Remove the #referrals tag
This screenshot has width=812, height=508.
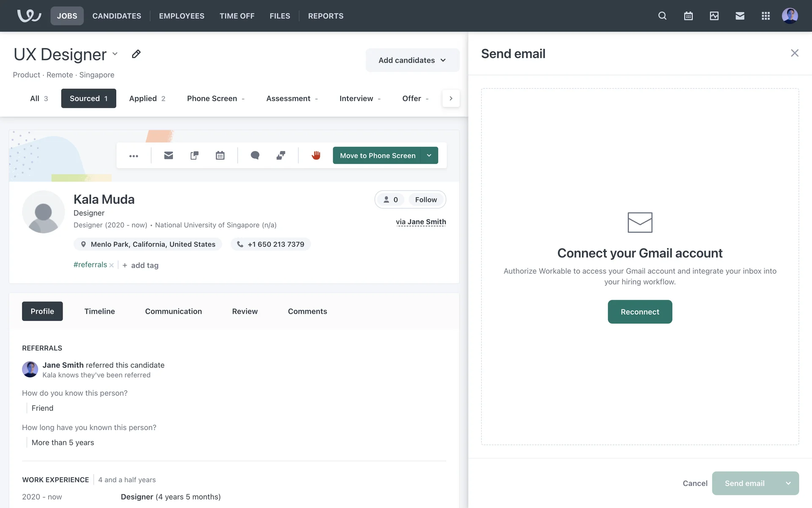pos(111,265)
